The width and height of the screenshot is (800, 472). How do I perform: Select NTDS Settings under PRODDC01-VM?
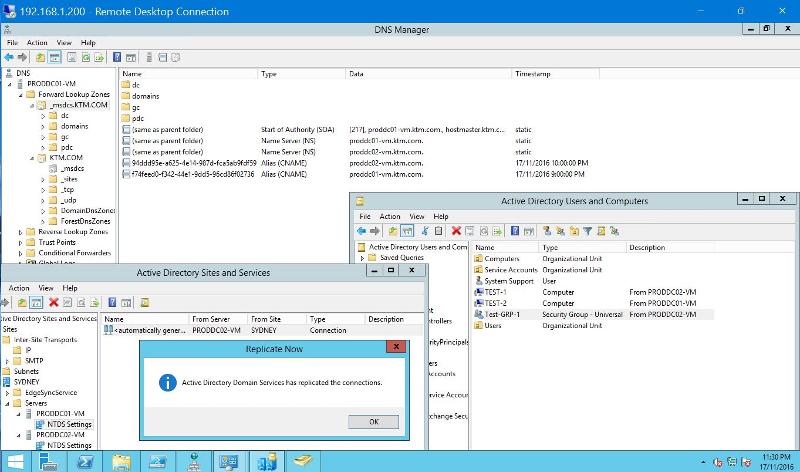69,425
